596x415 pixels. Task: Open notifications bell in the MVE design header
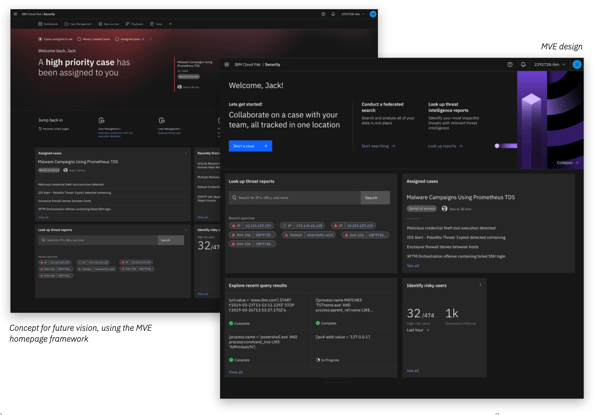pyautogui.click(x=523, y=65)
